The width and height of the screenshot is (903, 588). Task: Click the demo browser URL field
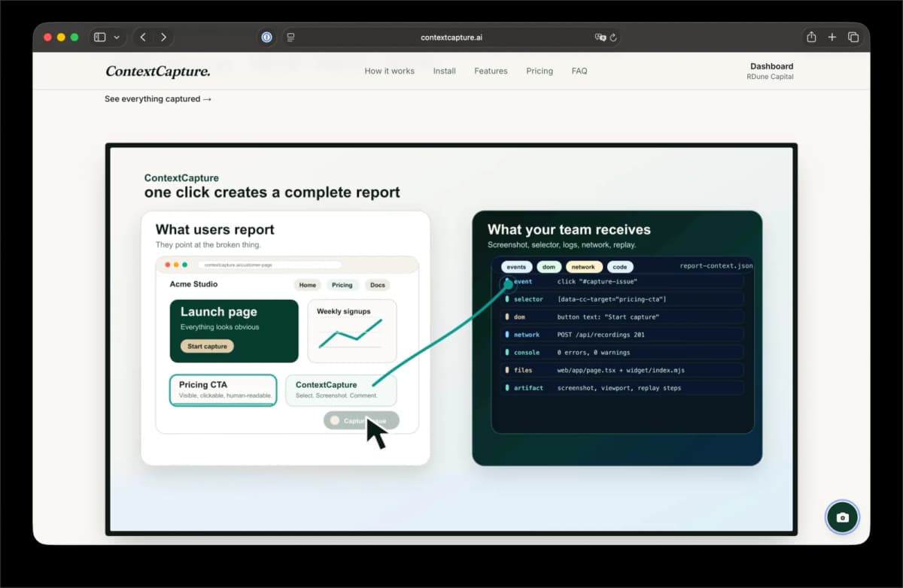[269, 265]
